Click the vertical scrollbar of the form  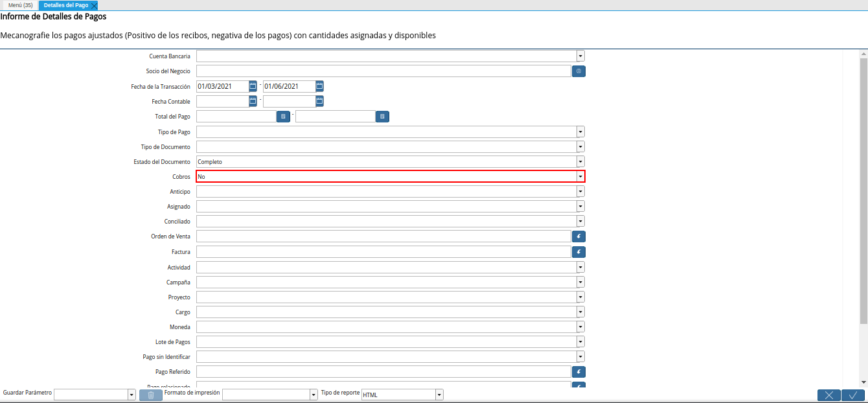click(x=863, y=190)
